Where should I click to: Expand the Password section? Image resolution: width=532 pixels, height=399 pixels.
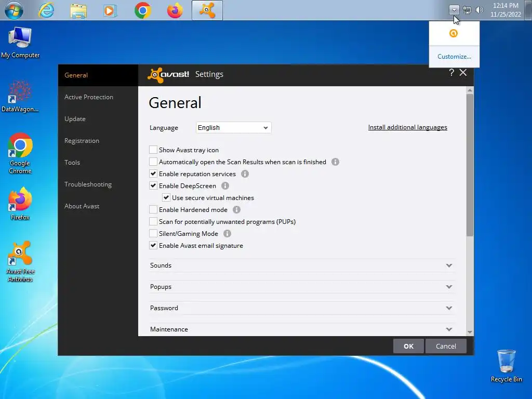(301, 308)
